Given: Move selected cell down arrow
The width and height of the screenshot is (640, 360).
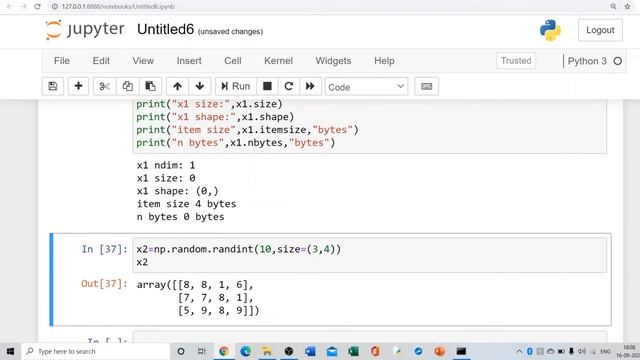Looking at the screenshot, I should click(x=200, y=86).
